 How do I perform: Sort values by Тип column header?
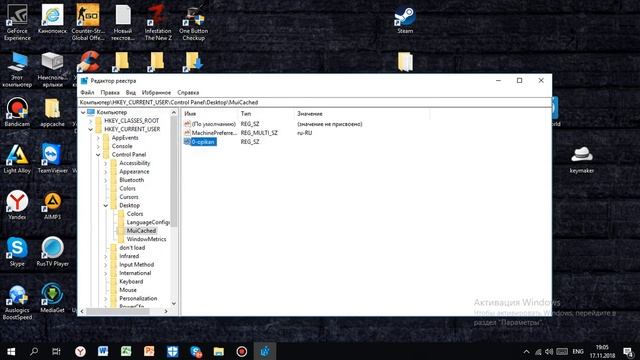pos(265,114)
